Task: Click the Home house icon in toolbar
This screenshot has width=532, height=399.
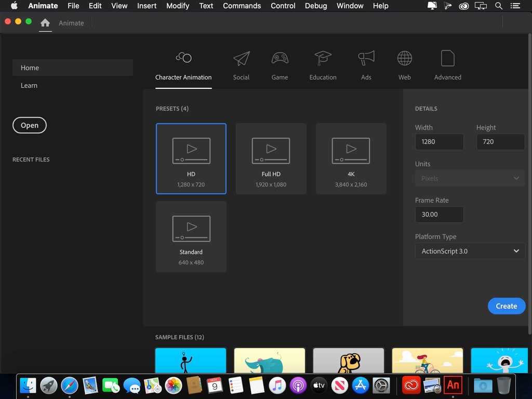Action: click(x=45, y=23)
